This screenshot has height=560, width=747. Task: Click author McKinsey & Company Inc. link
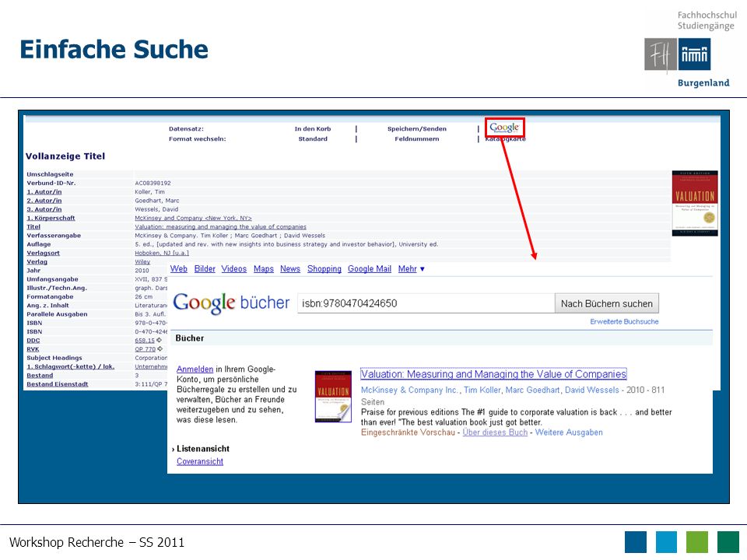click(409, 390)
